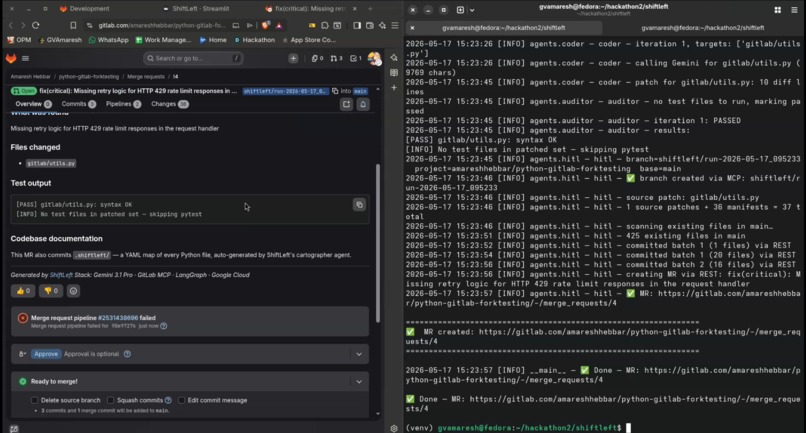Toggle the browser sidebar panel icon
Viewport: 806px width, 433px height.
tap(357, 25)
